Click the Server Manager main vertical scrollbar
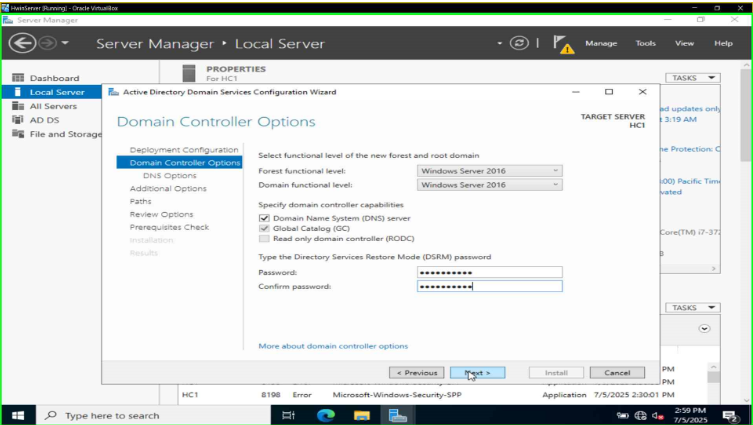The width and height of the screenshot is (753, 425). 746,115
